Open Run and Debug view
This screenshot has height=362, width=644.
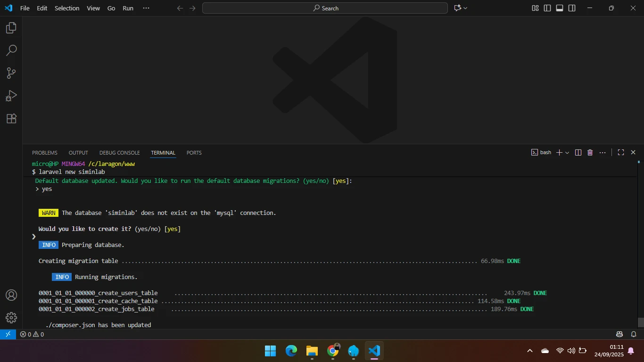tap(11, 96)
